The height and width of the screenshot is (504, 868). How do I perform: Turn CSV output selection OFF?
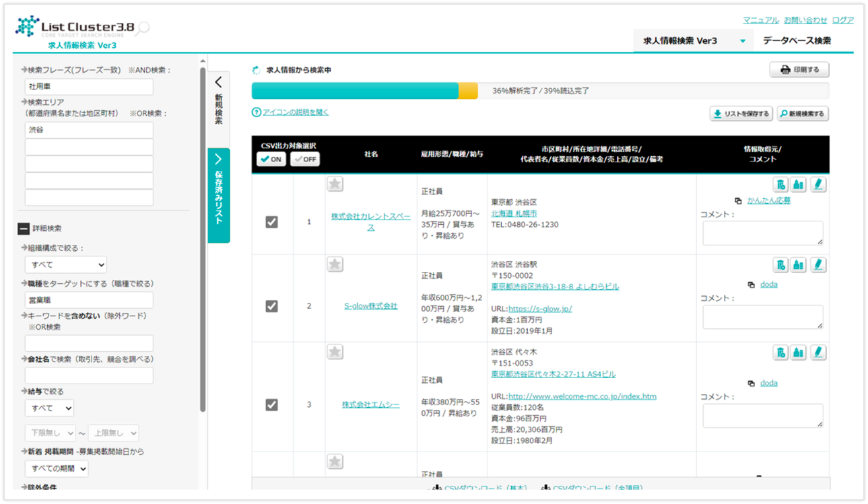point(305,159)
